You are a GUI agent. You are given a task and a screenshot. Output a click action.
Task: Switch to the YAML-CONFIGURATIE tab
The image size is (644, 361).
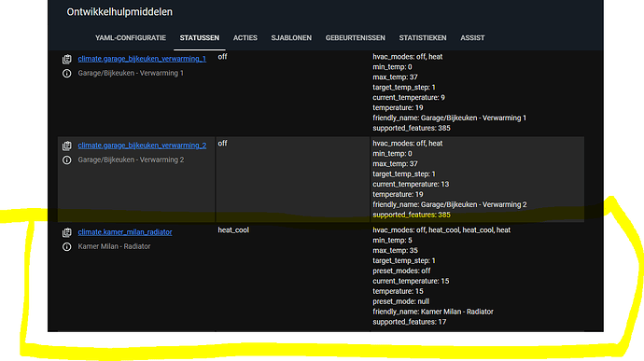click(x=131, y=38)
